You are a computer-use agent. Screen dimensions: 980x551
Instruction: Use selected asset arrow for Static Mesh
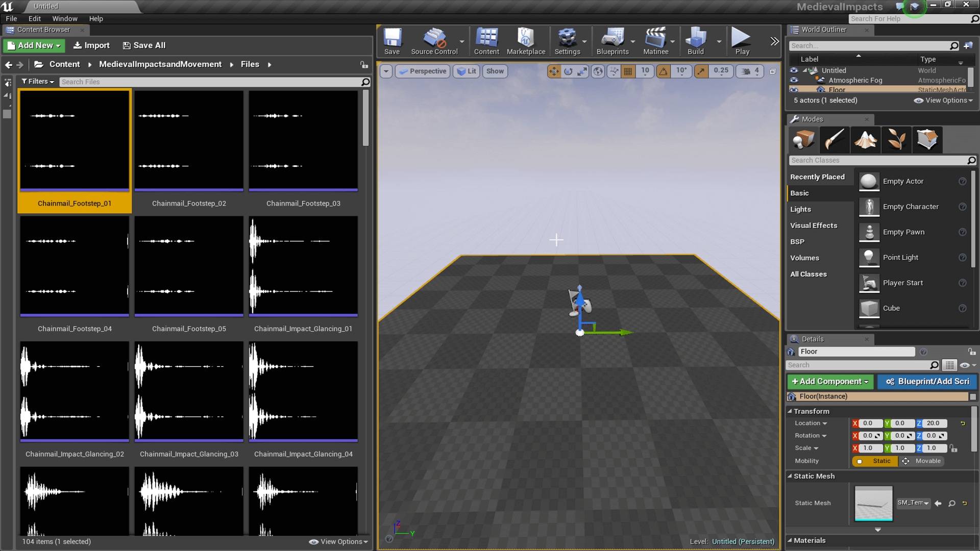(938, 504)
